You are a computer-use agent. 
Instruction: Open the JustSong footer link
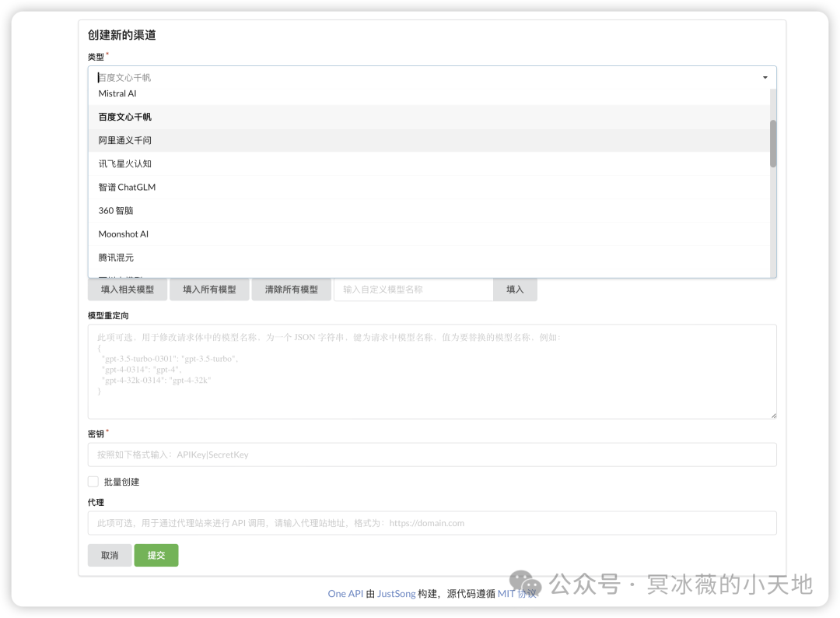pyautogui.click(x=397, y=593)
